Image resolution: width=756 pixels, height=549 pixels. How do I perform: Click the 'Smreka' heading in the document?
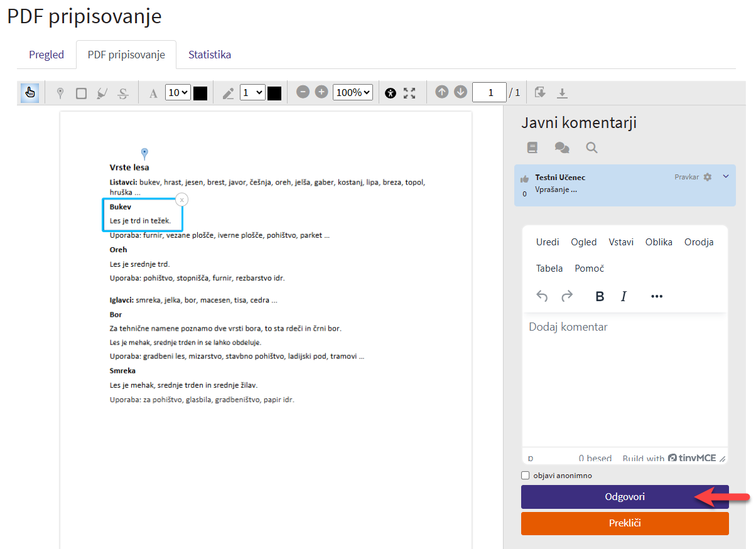(122, 371)
